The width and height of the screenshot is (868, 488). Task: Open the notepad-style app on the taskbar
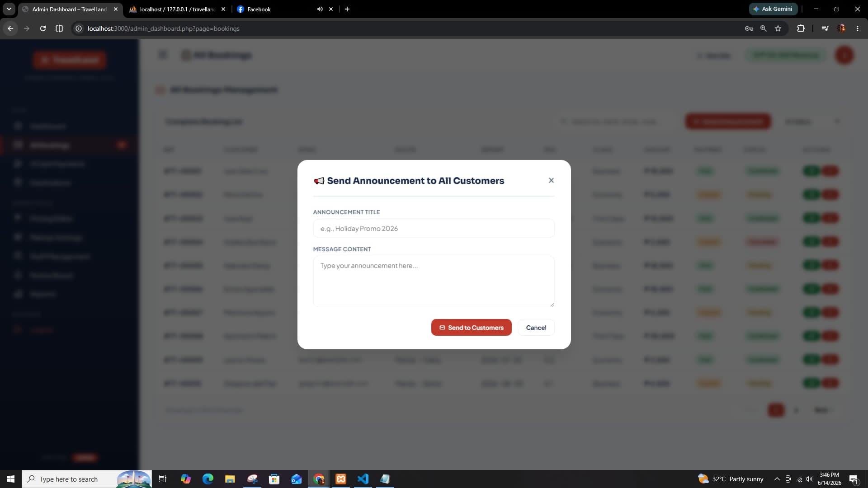coord(385,479)
